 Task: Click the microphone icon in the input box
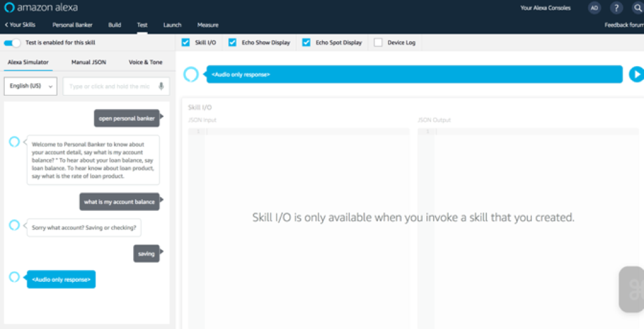pos(161,86)
